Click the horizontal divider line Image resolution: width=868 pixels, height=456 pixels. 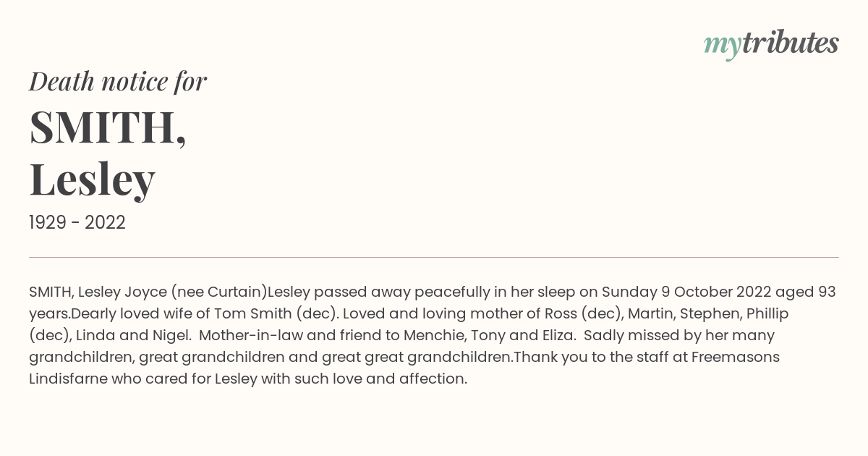coord(434,257)
